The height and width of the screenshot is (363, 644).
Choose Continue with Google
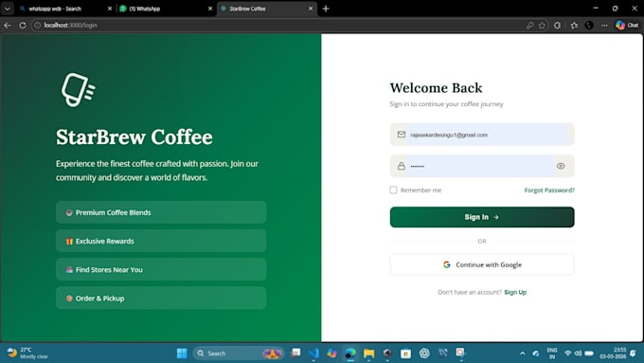tap(482, 264)
